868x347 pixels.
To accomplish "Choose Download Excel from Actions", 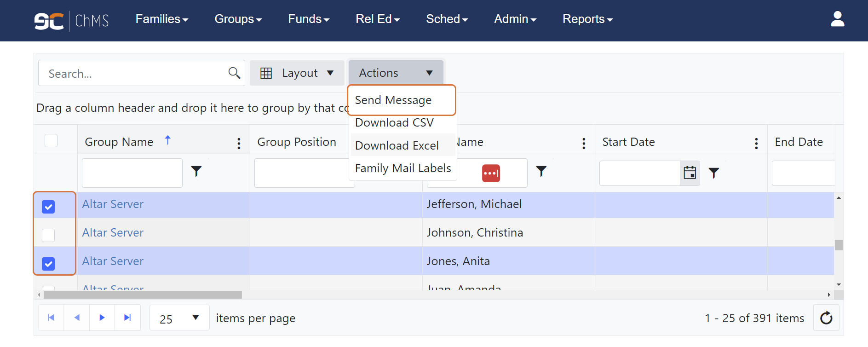I will pyautogui.click(x=403, y=145).
